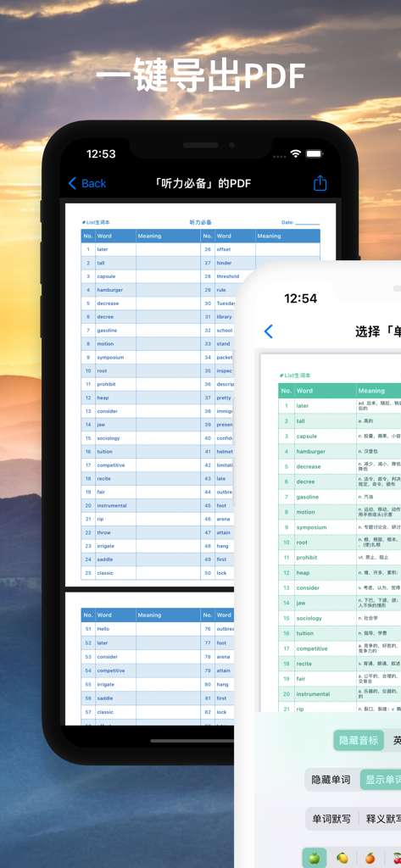Click 'capsule' in the blue table
This screenshot has height=868, width=401.
point(106,276)
